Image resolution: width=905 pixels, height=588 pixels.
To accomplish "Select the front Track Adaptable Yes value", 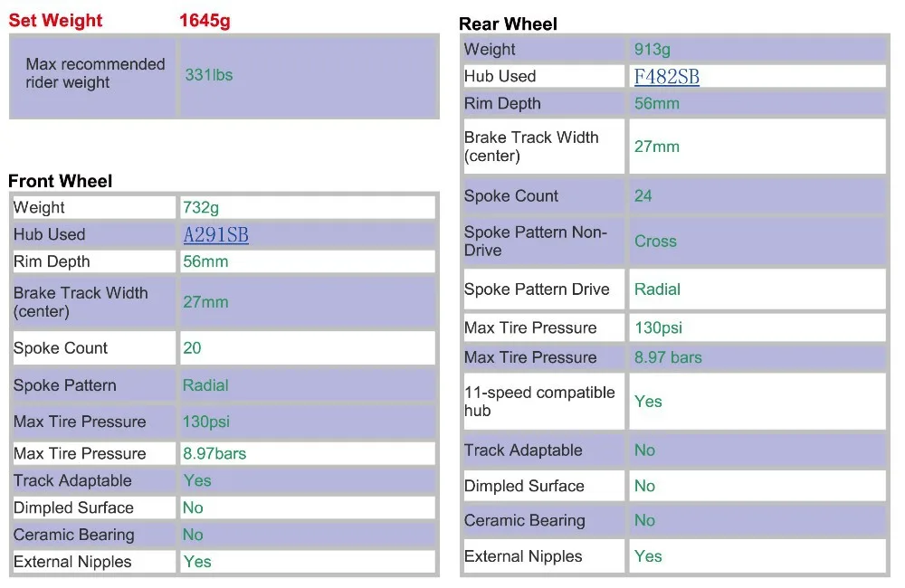I will pos(197,480).
